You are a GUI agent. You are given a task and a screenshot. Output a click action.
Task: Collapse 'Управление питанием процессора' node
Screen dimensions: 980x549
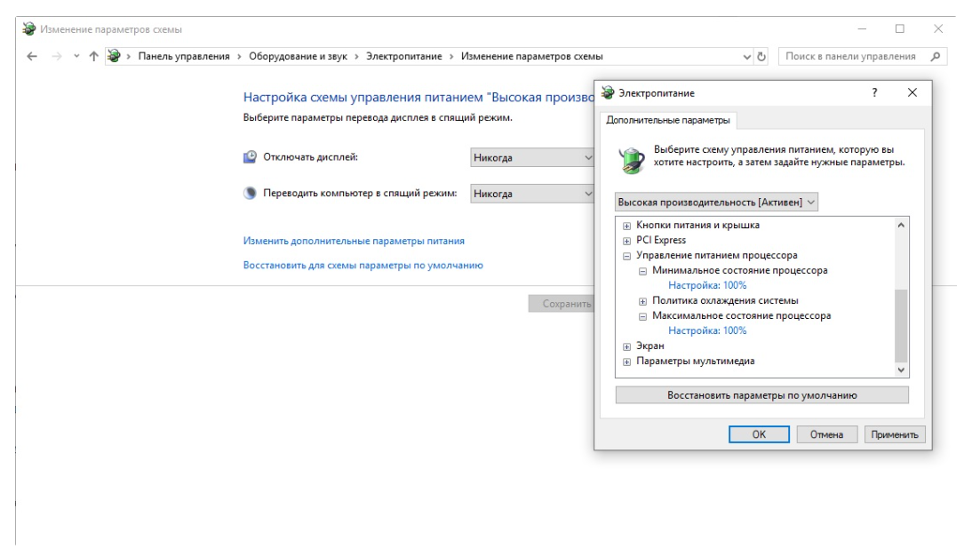click(x=626, y=256)
